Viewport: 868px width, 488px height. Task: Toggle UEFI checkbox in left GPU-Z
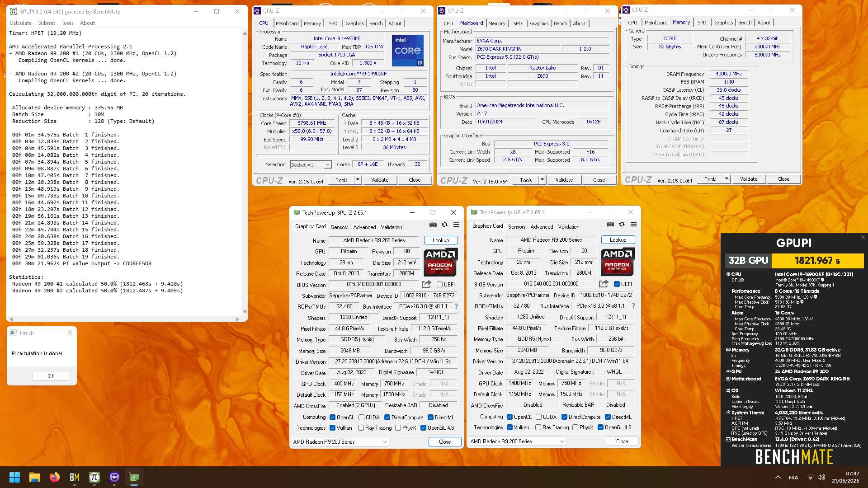coord(439,285)
